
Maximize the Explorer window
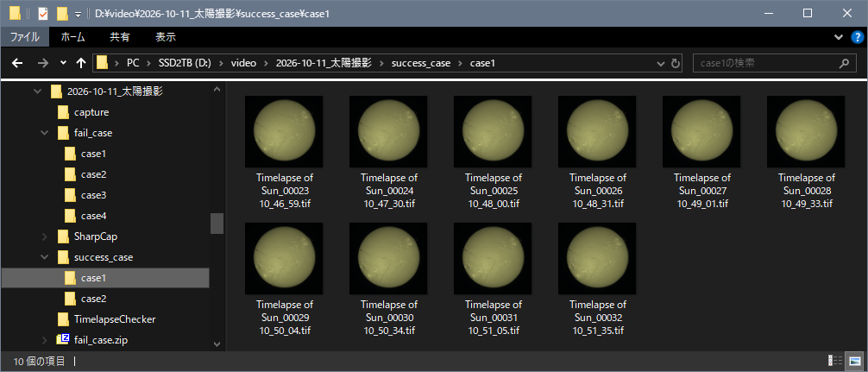808,13
